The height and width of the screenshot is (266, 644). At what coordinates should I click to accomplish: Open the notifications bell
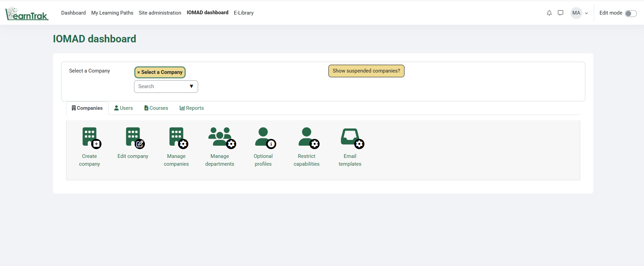pos(549,13)
